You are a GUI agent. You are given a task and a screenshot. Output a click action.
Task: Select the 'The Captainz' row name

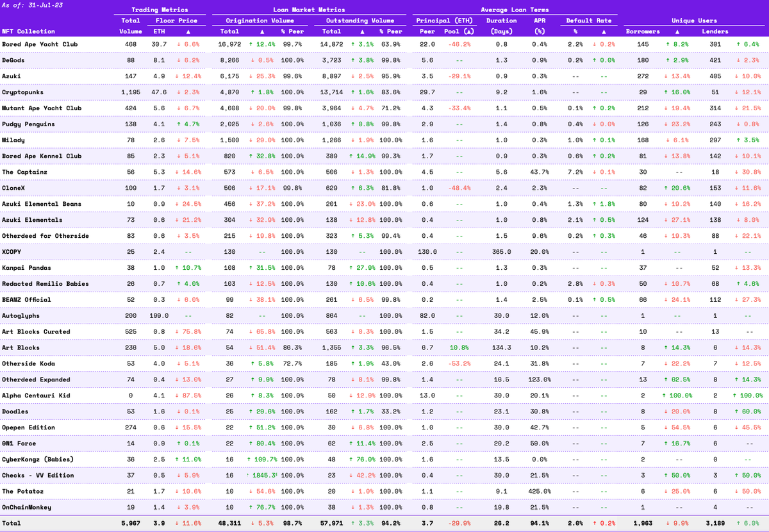point(25,172)
